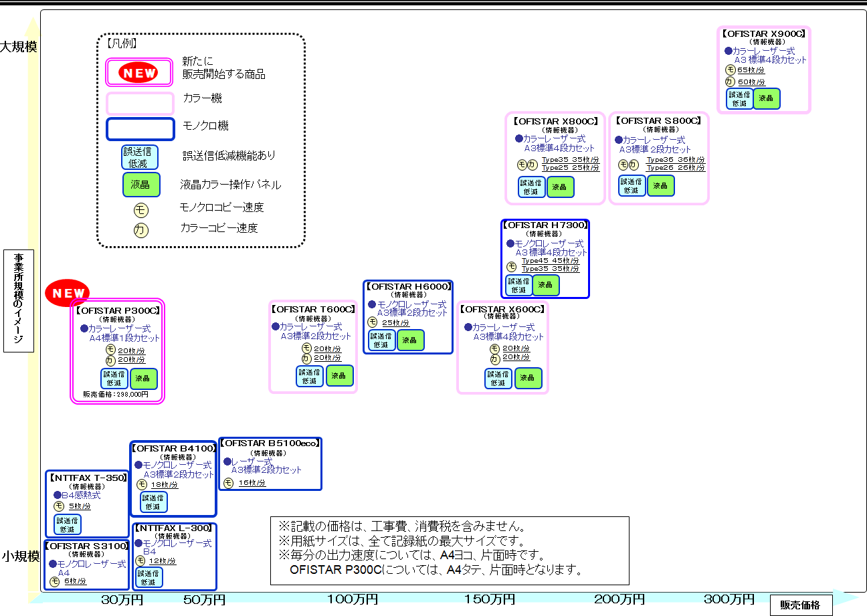Click legend モ circle for モノクロコピー速度
867x616 pixels.
pyautogui.click(x=140, y=210)
